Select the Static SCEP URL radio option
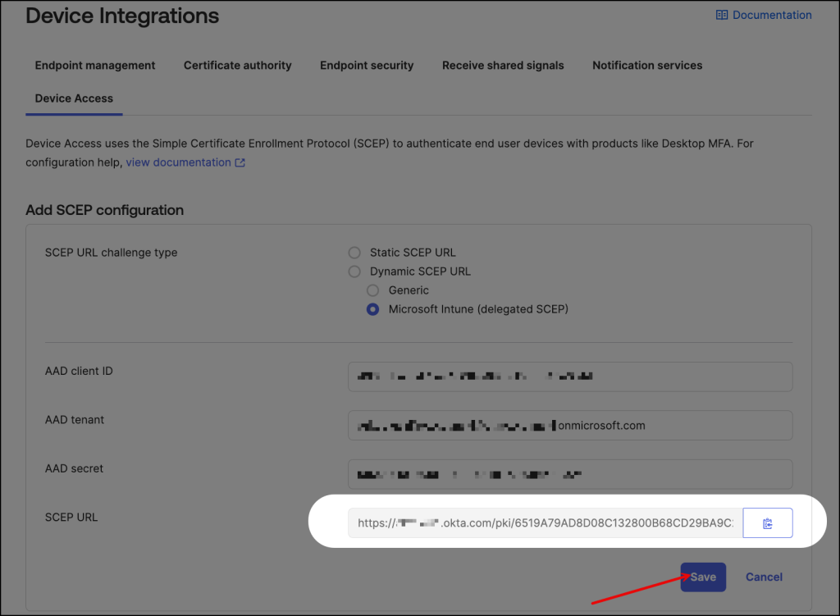Screen dimensions: 840x616 pos(354,253)
